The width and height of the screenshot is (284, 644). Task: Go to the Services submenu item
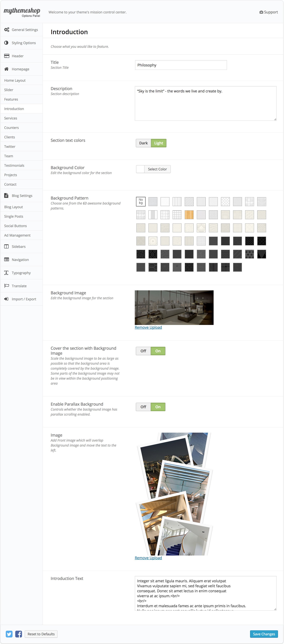[11, 118]
